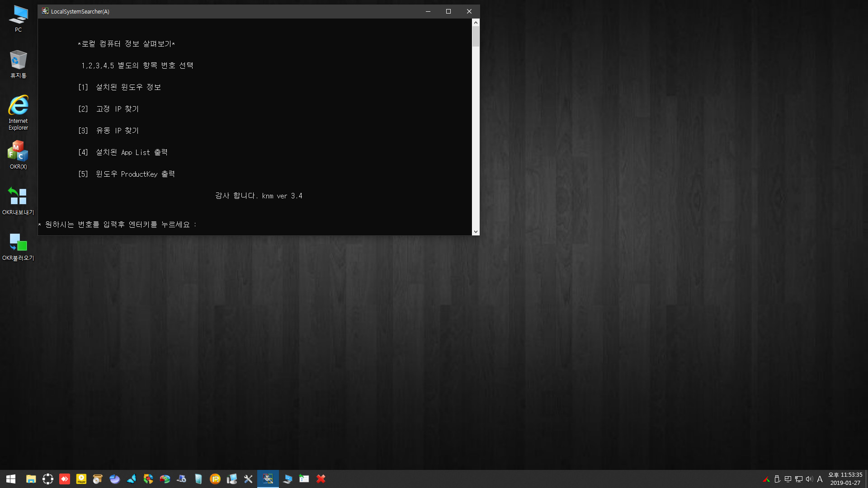Open the red-green disc check taskbar icon
Screen dimensions: 868x488
coord(165,479)
